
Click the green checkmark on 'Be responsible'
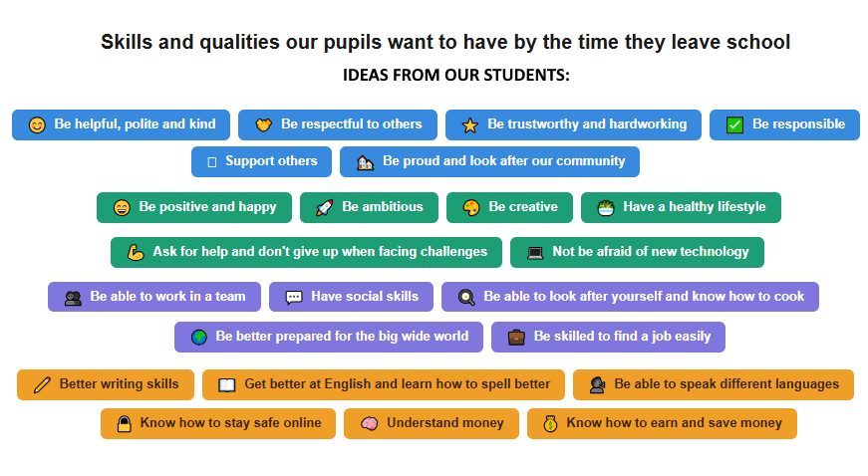(734, 125)
